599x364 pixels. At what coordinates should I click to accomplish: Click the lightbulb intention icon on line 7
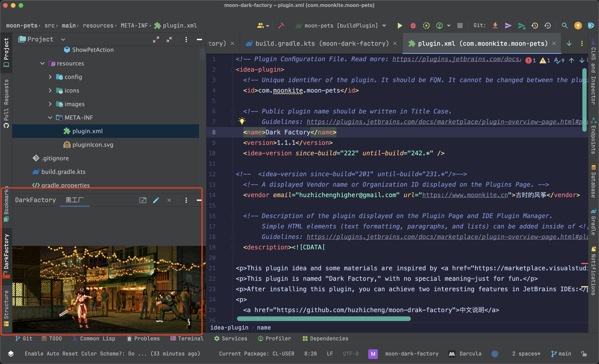(242, 121)
